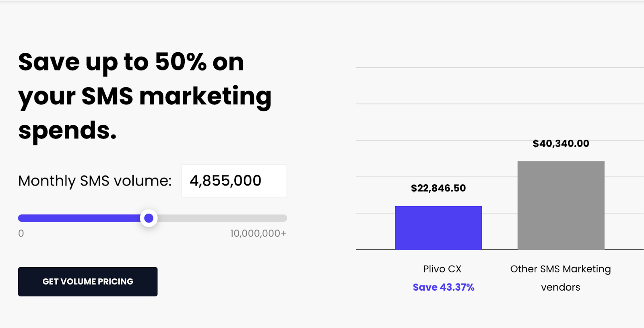This screenshot has width=644, height=328.
Task: Click the 'your SMS marketing' heading line
Action: (x=145, y=97)
